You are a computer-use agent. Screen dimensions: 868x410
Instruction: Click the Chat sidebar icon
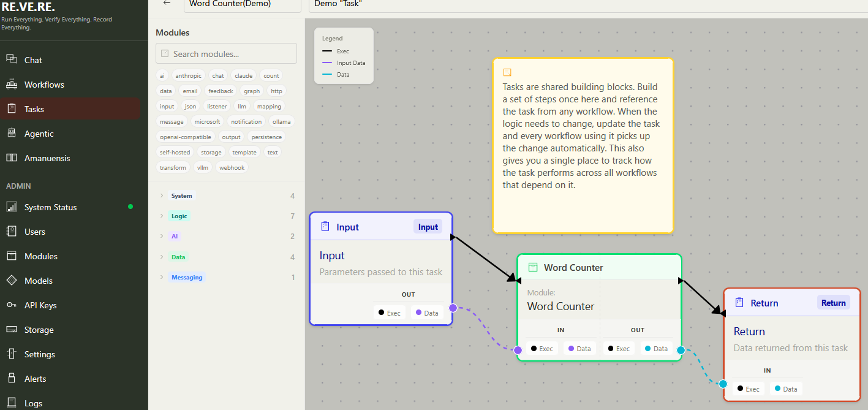click(12, 59)
